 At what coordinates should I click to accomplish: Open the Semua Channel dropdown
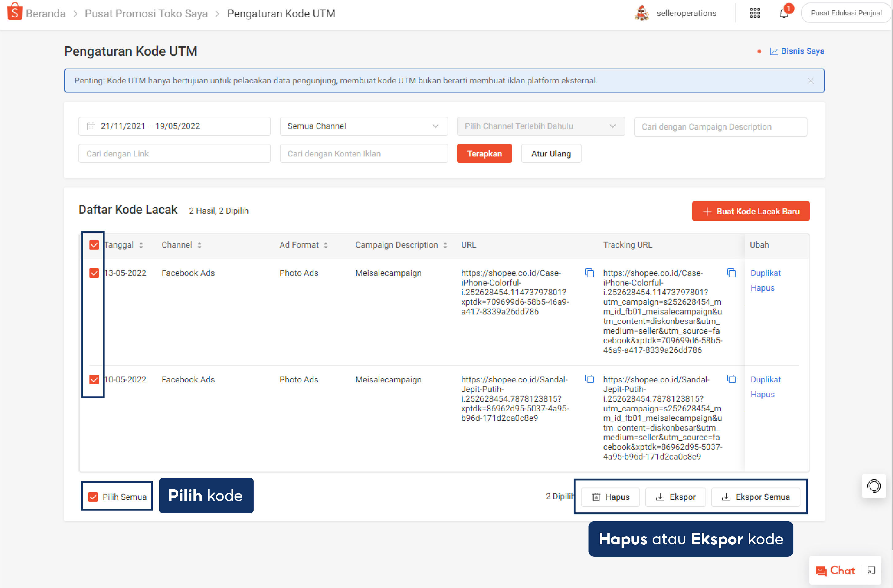(363, 126)
